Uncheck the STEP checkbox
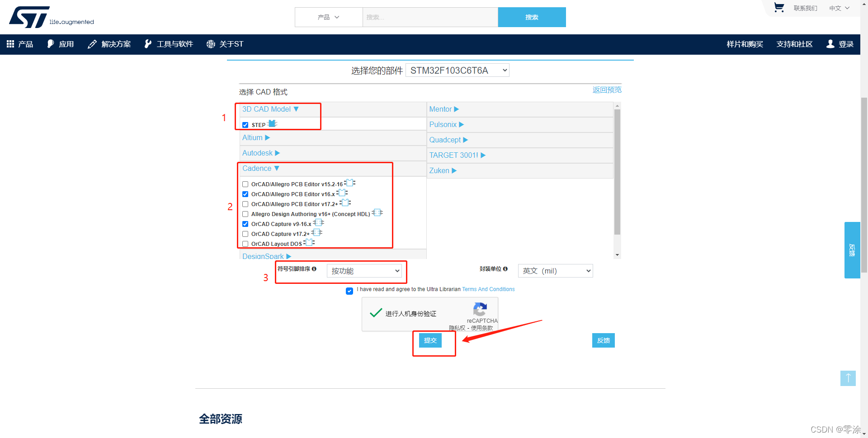 pyautogui.click(x=245, y=125)
